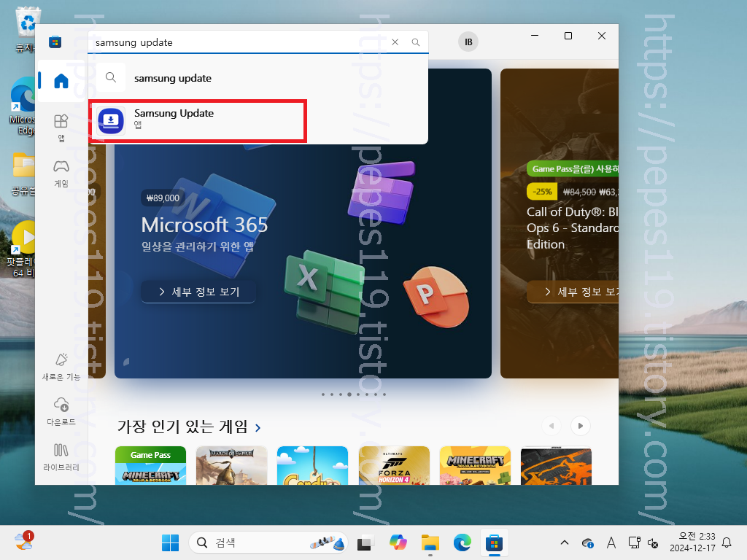Launch Copilot from the taskbar
Screen dimensions: 747x560
tap(398, 542)
